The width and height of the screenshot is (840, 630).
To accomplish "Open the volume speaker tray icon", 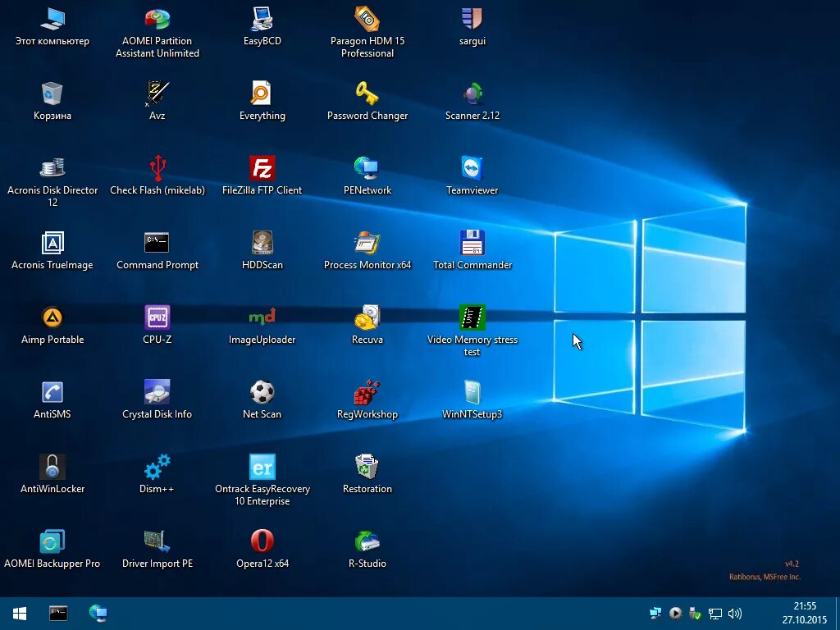I will (x=735, y=614).
